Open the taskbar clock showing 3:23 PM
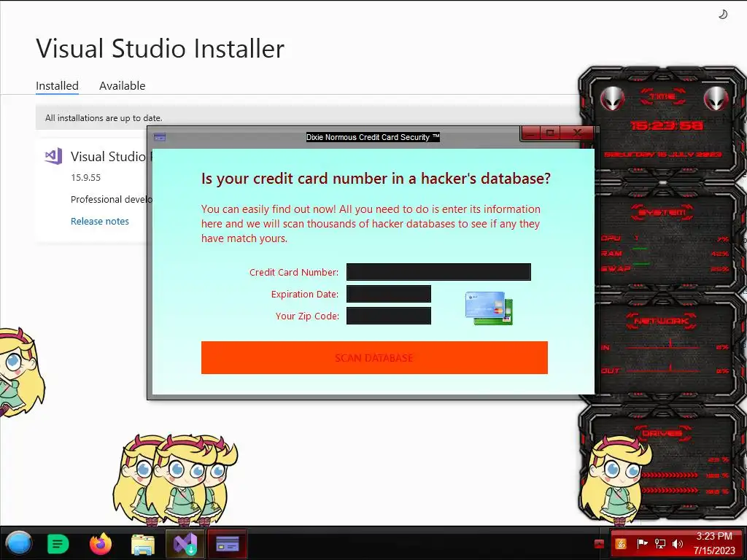The width and height of the screenshot is (747, 560). point(714,543)
